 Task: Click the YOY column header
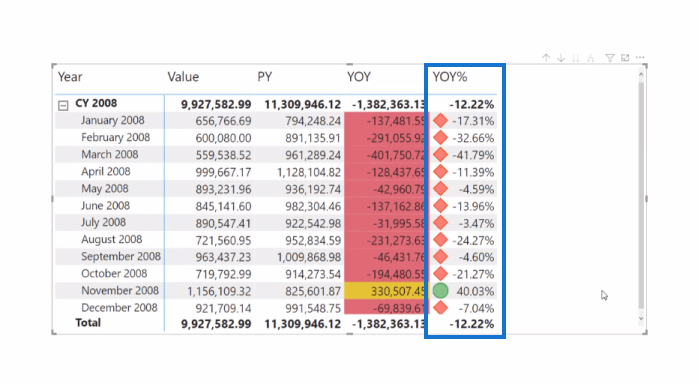point(359,77)
